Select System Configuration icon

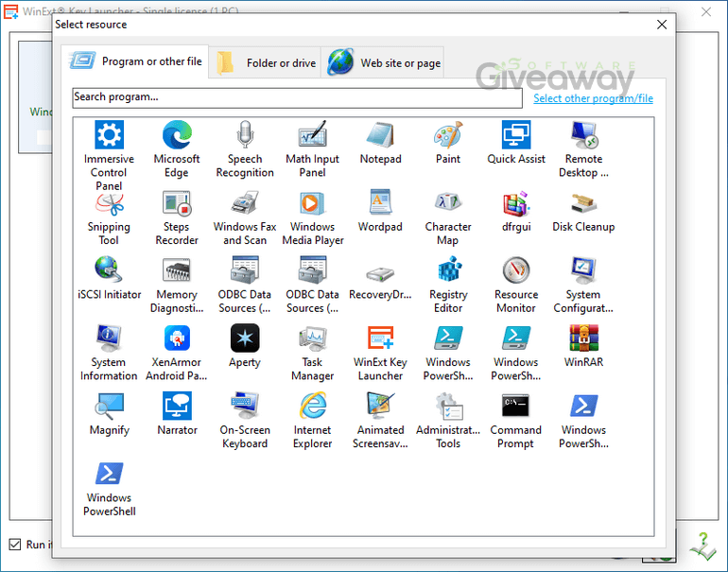(583, 270)
